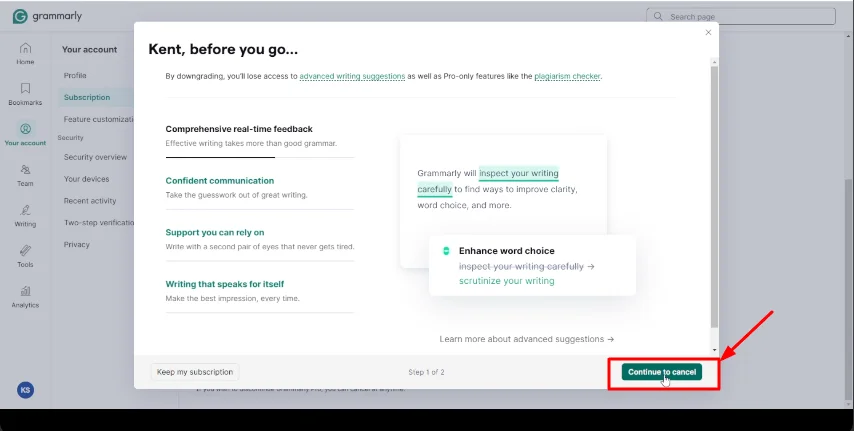Follow the plagiarism checker link
The width and height of the screenshot is (854, 431).
[x=567, y=76]
